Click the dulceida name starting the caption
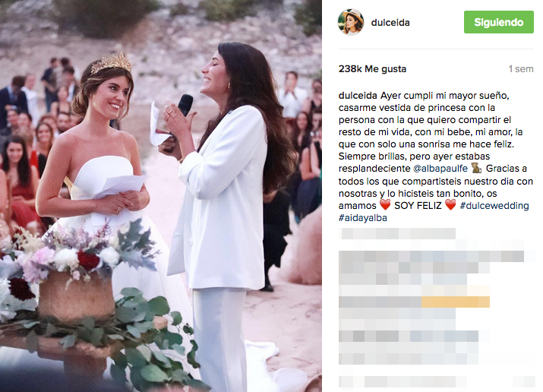Viewport: 543px width, 392px height. 358,96
